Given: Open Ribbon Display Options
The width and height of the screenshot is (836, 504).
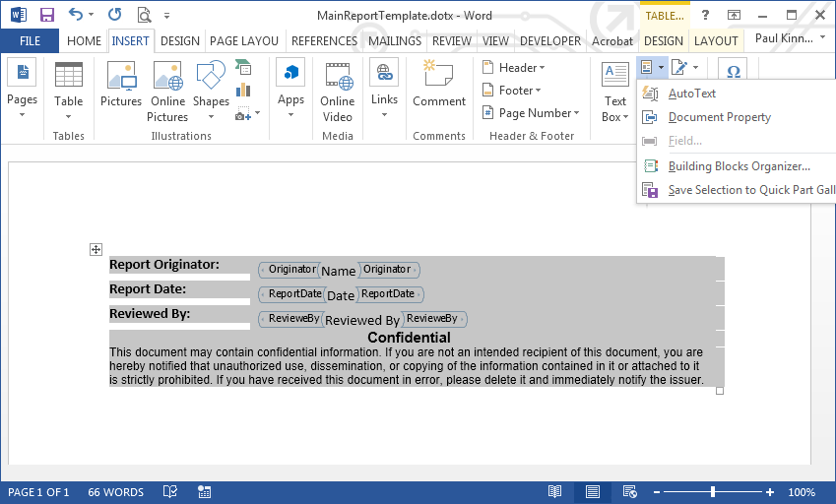Looking at the screenshot, I should [735, 15].
